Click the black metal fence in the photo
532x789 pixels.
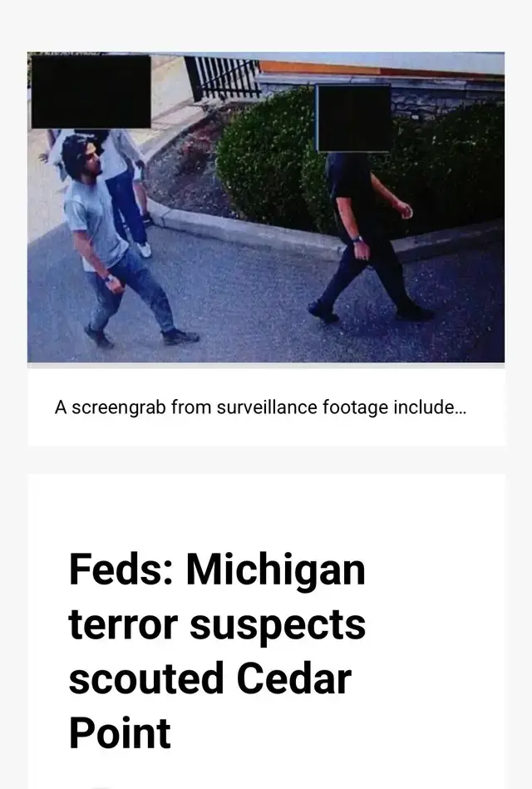tap(223, 78)
